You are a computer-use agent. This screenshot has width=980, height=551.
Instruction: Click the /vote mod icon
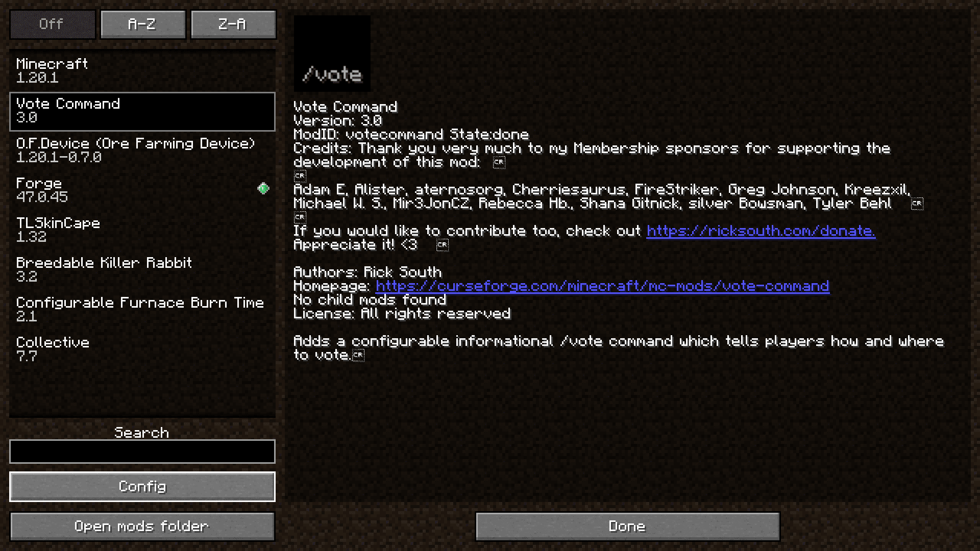(x=332, y=53)
